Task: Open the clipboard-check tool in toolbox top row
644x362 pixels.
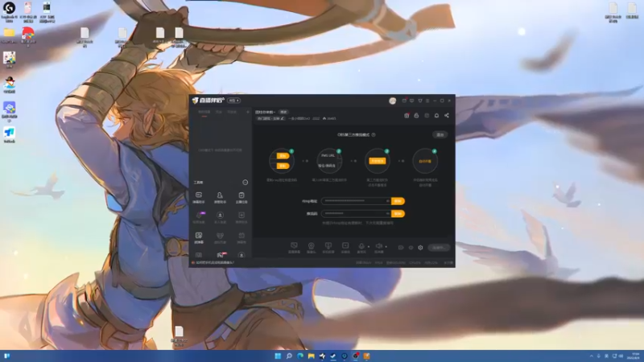Action: [x=242, y=197]
